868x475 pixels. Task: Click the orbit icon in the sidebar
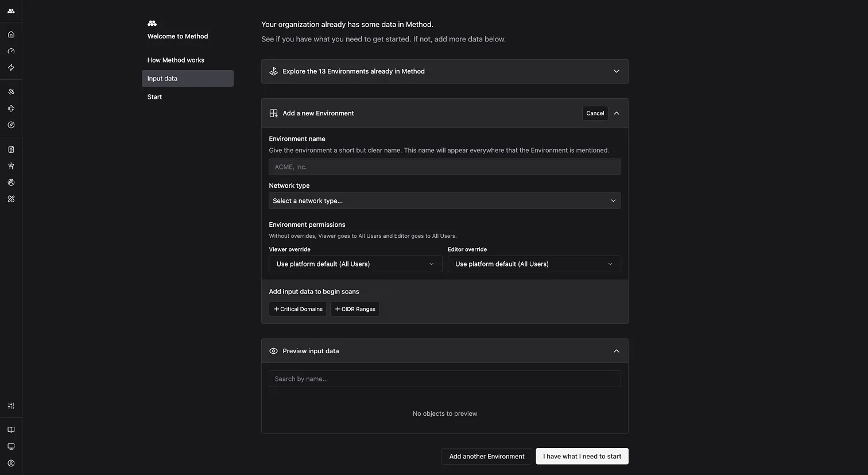click(11, 109)
